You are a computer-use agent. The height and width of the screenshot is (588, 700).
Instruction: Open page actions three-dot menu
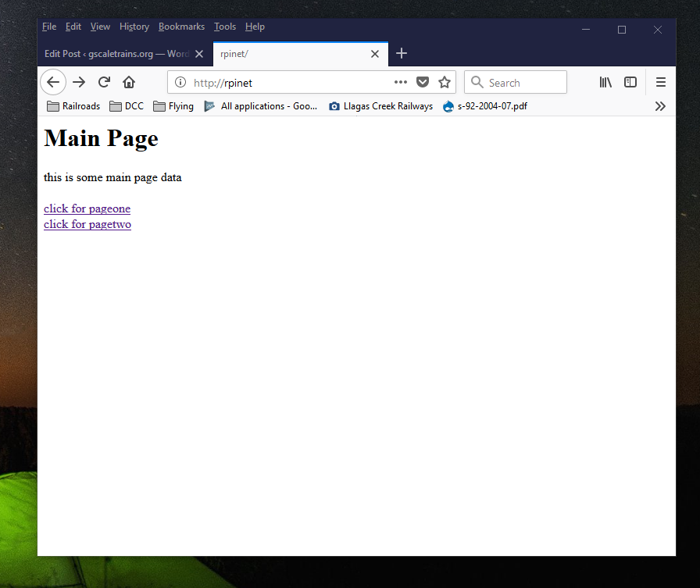click(x=401, y=82)
